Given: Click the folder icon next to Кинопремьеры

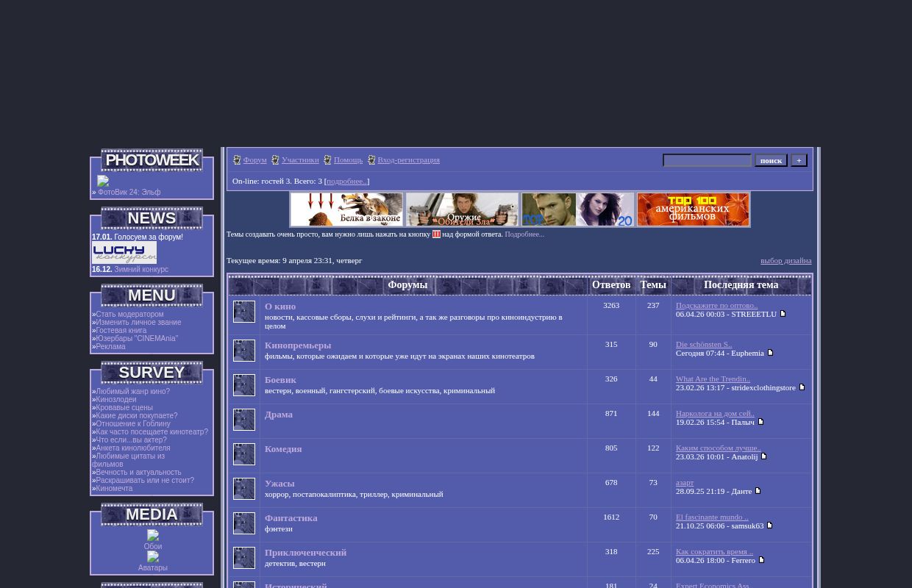Looking at the screenshot, I should (244, 351).
